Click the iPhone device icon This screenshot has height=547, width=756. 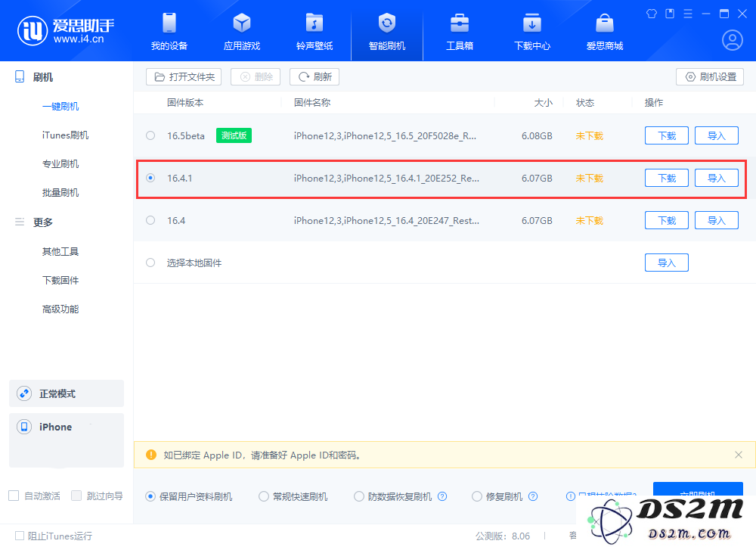pyautogui.click(x=24, y=427)
